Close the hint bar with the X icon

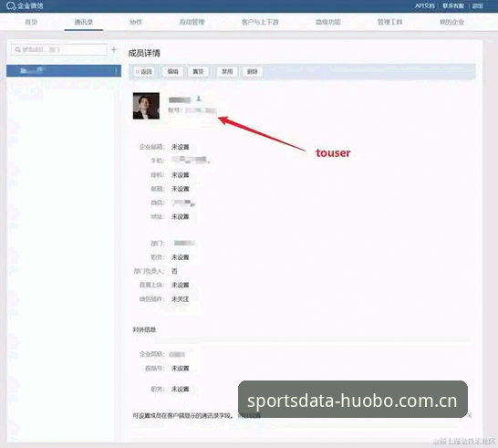[x=470, y=415]
